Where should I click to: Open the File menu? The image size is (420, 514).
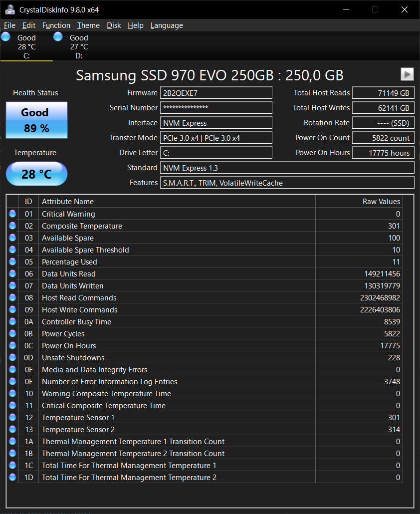(x=9, y=25)
